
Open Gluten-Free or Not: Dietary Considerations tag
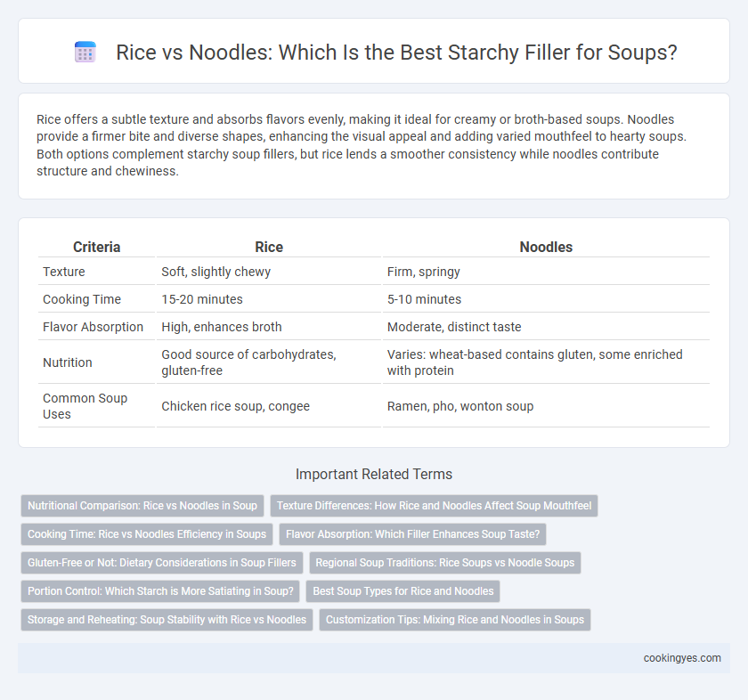(x=162, y=563)
